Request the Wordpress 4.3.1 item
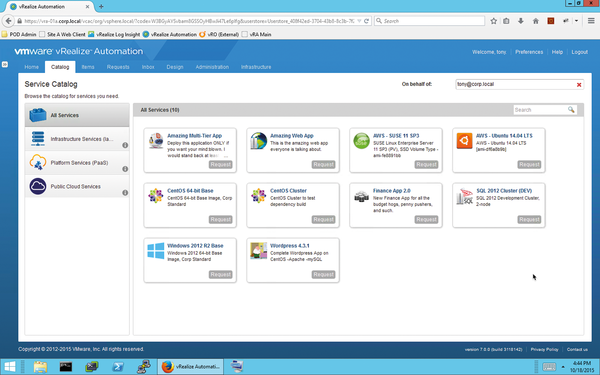Viewport: 600px width, 375px height. 323,275
